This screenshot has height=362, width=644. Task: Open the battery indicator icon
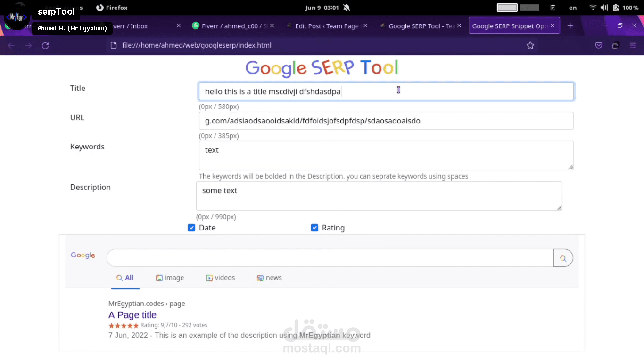coord(616,8)
